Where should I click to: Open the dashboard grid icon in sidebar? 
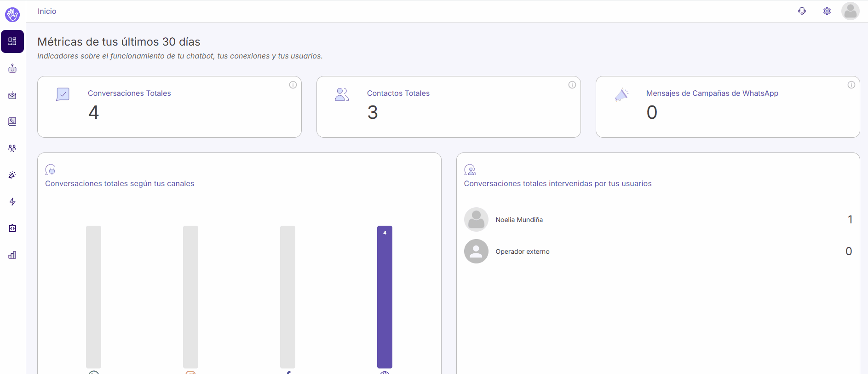pyautogui.click(x=12, y=41)
